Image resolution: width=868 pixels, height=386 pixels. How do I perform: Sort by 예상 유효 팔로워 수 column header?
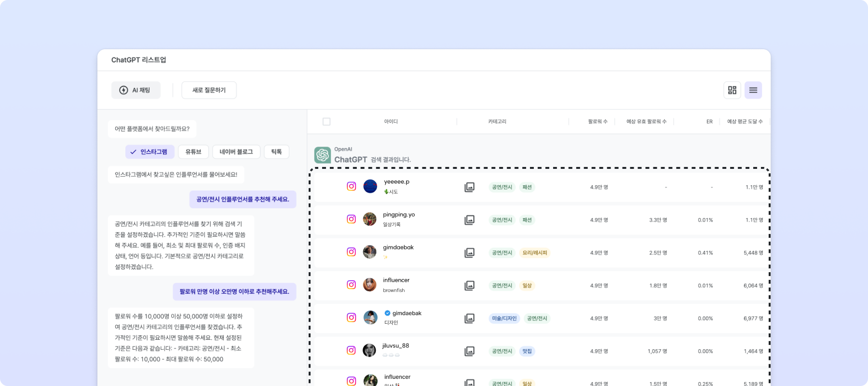click(x=647, y=122)
